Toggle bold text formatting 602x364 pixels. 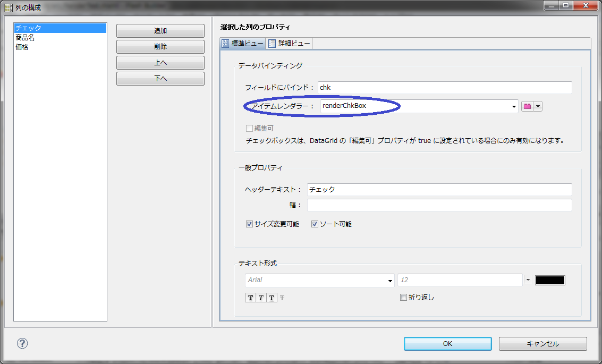[x=250, y=298]
